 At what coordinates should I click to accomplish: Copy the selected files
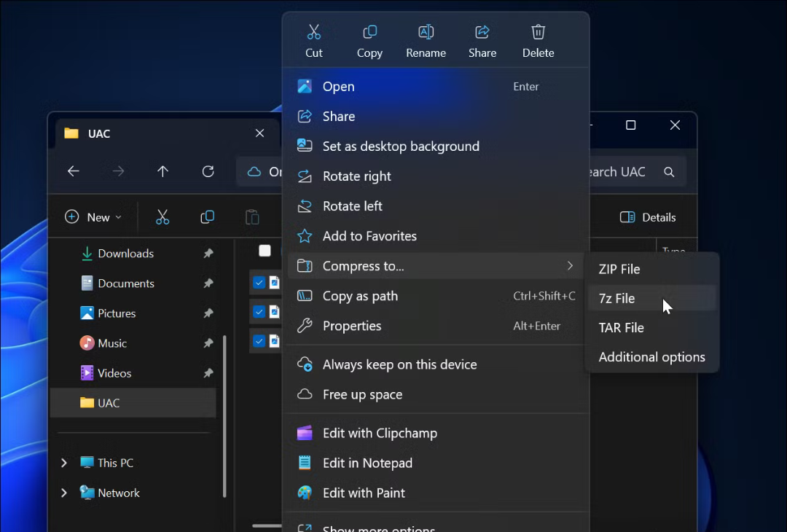coord(369,39)
